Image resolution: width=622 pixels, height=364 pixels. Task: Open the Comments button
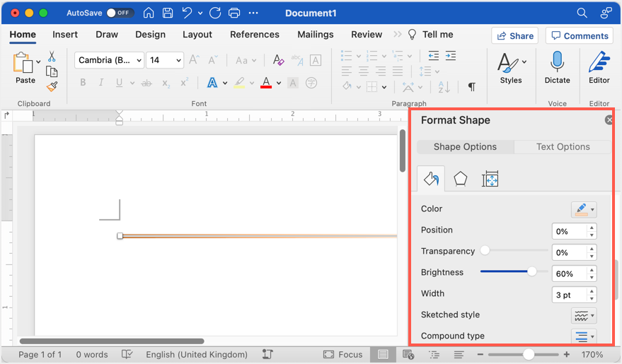pyautogui.click(x=580, y=36)
